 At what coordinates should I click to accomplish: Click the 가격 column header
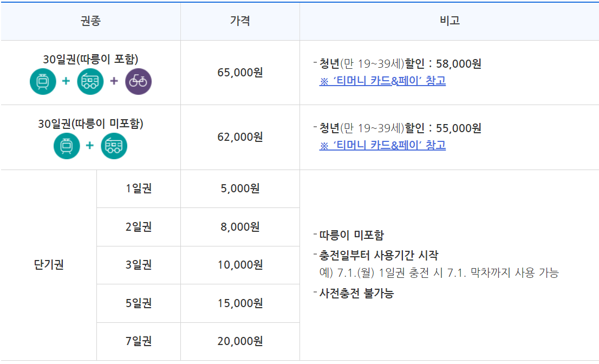tap(240, 21)
